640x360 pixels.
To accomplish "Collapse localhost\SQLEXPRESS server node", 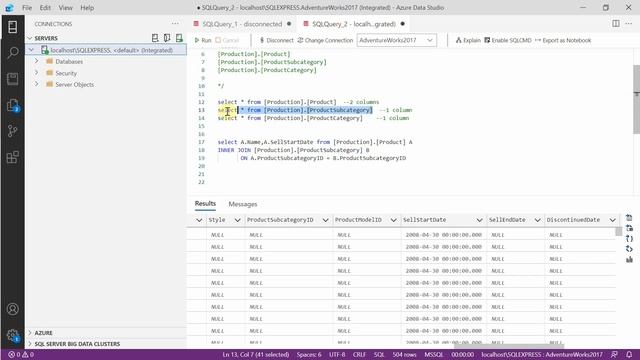I will point(31,50).
